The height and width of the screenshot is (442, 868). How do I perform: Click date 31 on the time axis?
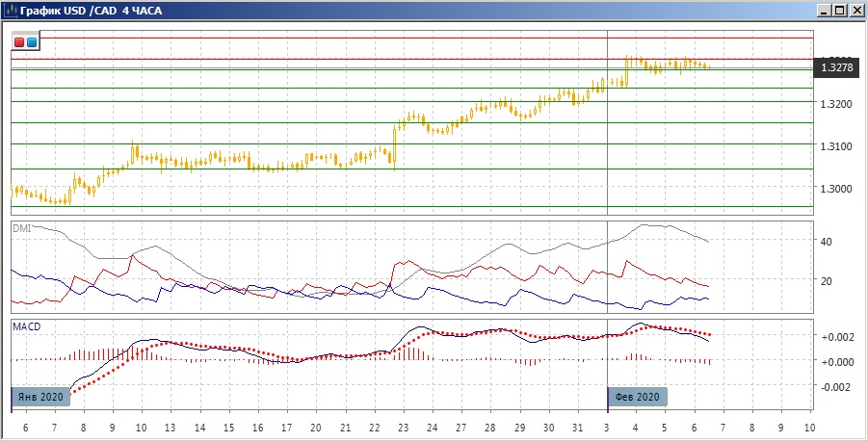pos(578,428)
